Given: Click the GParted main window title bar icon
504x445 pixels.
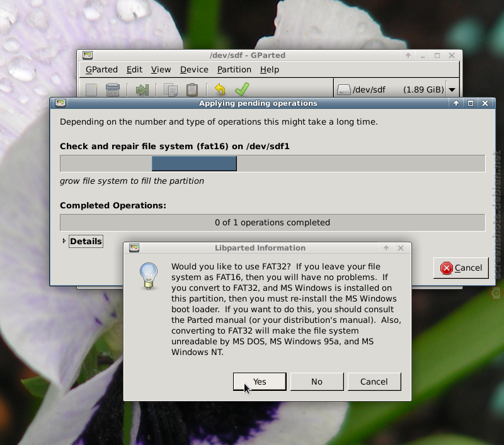Looking at the screenshot, I should [88, 55].
